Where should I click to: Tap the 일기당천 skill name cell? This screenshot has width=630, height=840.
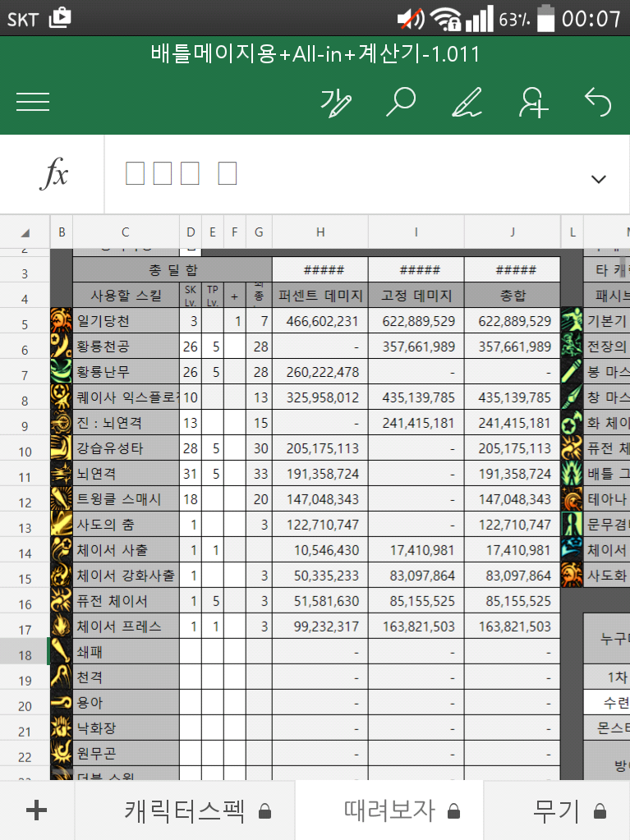tap(126, 321)
